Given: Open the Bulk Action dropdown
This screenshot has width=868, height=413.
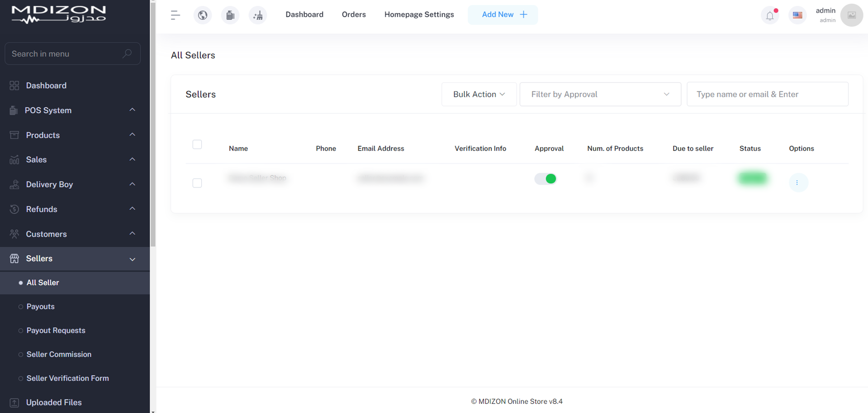Looking at the screenshot, I should coord(479,94).
